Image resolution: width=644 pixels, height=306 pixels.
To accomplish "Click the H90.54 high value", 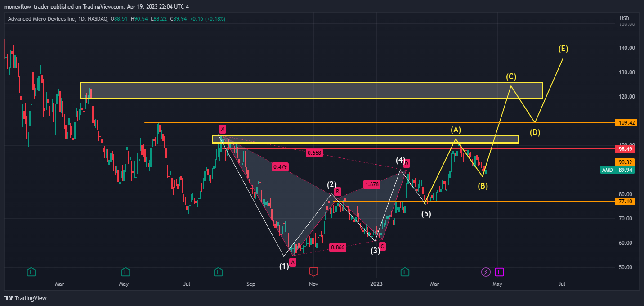I will pyautogui.click(x=140, y=19).
